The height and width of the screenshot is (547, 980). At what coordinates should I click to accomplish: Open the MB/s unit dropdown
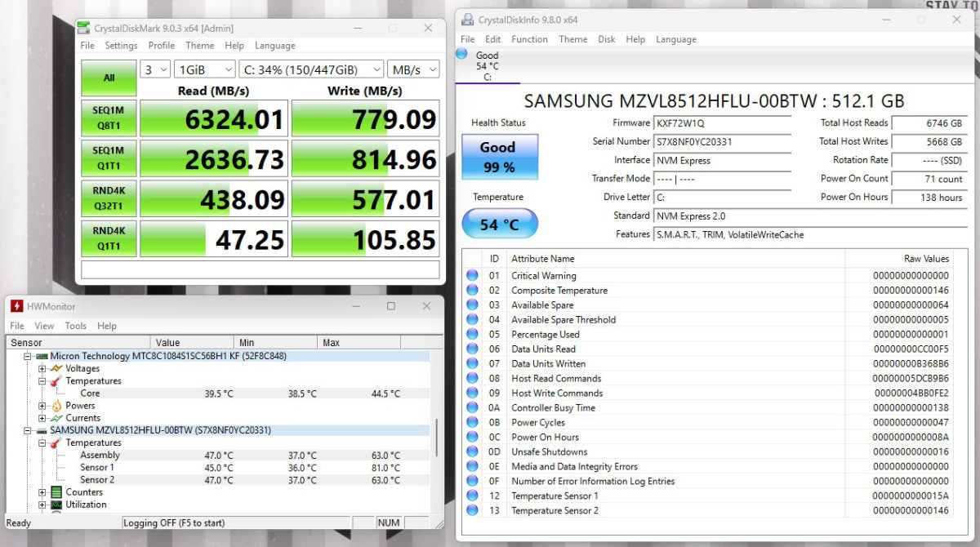pyautogui.click(x=412, y=69)
